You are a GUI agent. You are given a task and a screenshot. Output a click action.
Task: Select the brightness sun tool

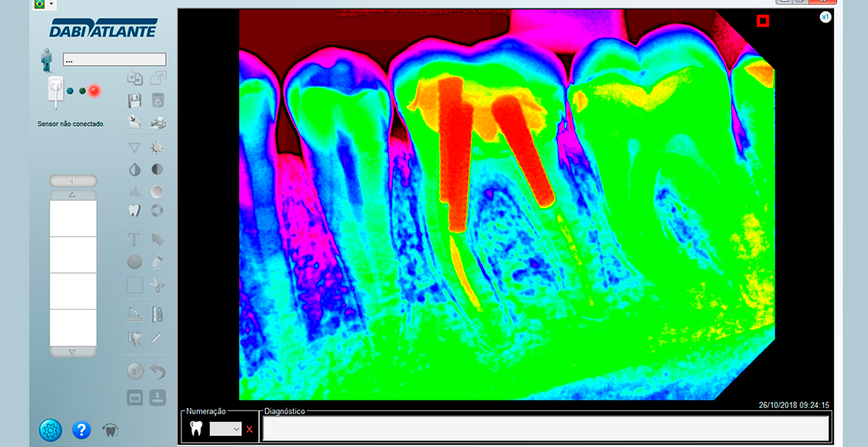click(157, 147)
